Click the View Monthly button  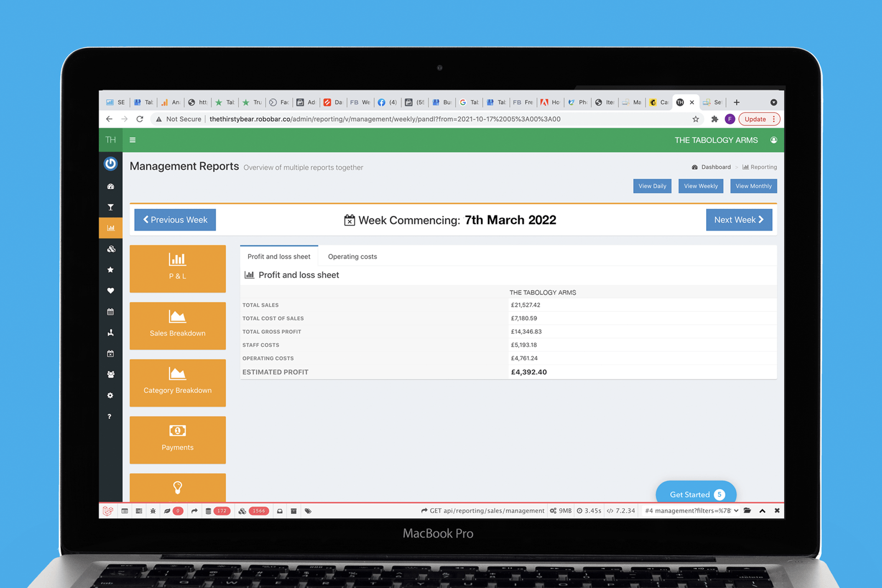coord(753,186)
